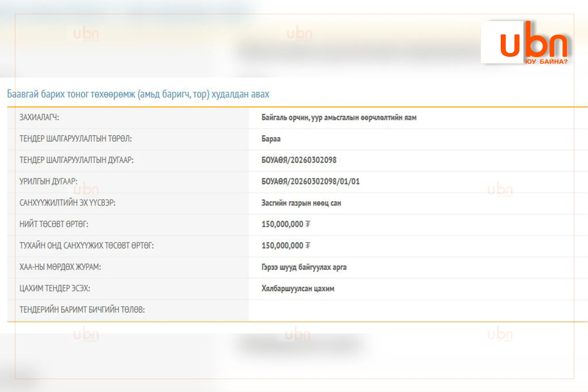
Task: Click the UBN logo in top corner
Action: click(526, 43)
